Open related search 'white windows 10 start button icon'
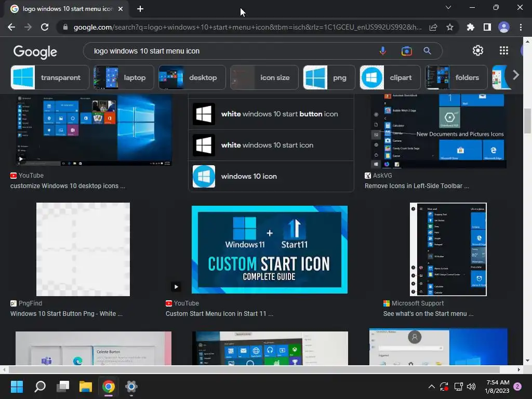 coord(271,114)
